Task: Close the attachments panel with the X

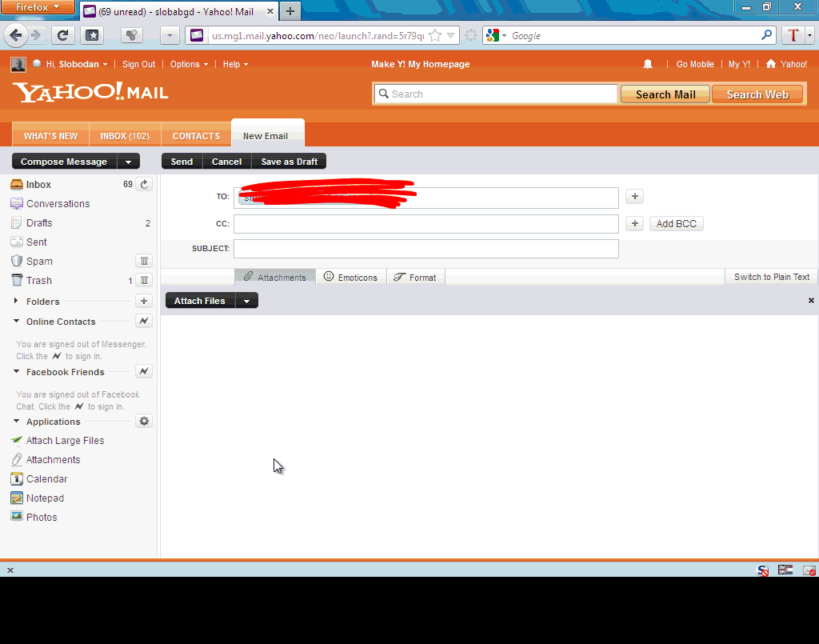Action: [x=811, y=300]
